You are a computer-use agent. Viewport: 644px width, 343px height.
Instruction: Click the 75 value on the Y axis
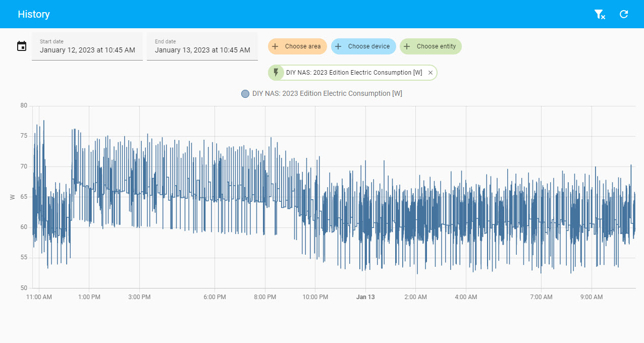tap(24, 136)
